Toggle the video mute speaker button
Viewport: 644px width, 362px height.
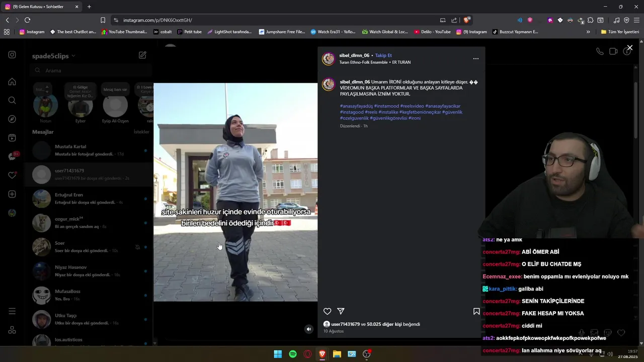tap(309, 329)
